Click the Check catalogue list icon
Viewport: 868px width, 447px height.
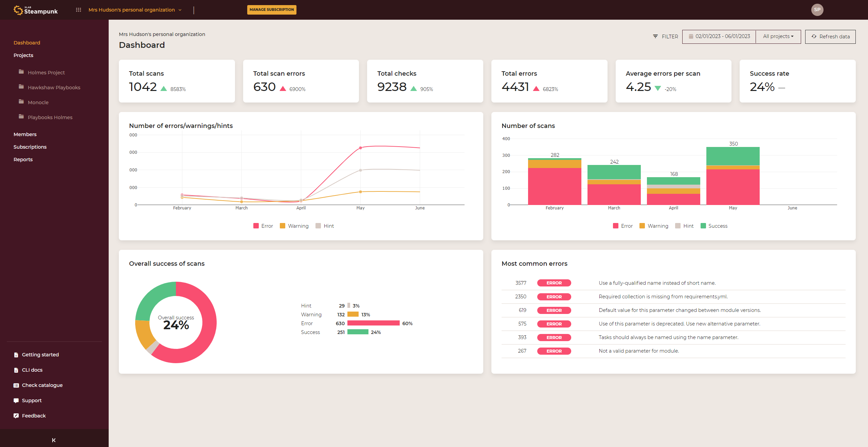point(16,385)
